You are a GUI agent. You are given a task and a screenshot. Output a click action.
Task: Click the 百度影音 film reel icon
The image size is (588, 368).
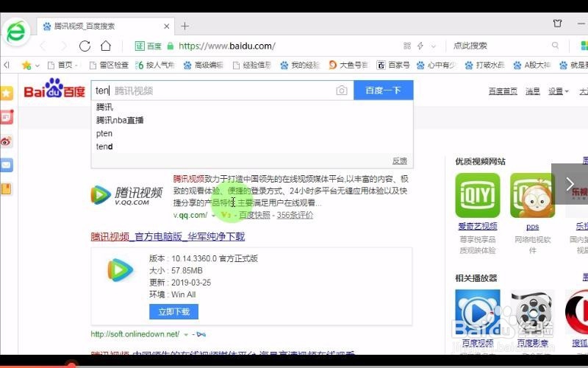[x=532, y=312]
